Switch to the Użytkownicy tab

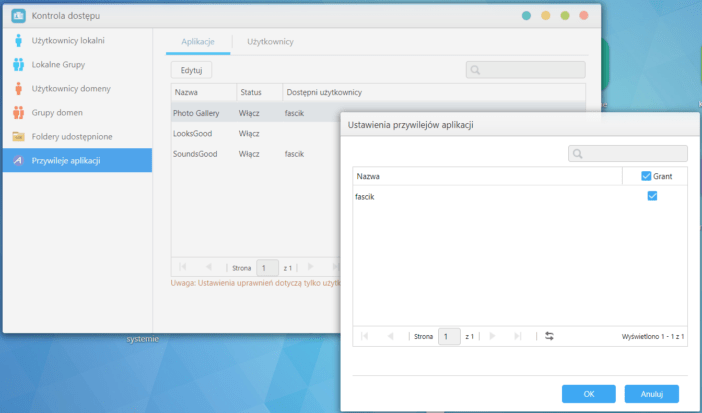tap(270, 42)
